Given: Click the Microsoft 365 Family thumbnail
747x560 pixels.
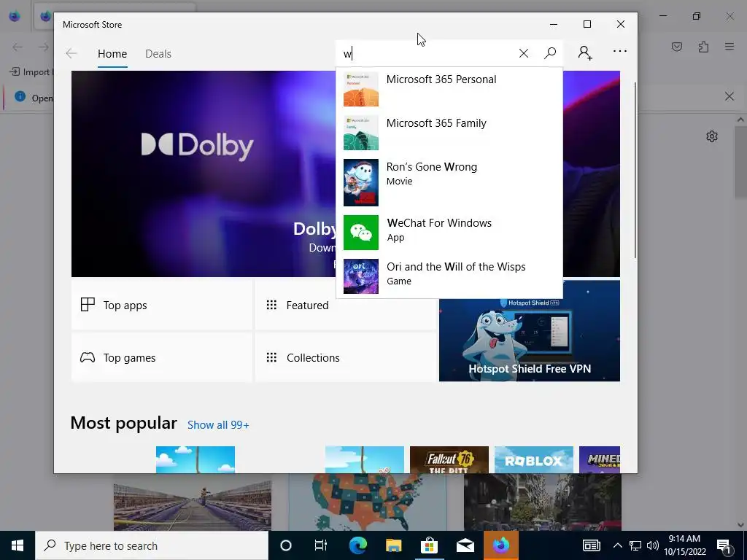Looking at the screenshot, I should [x=360, y=133].
